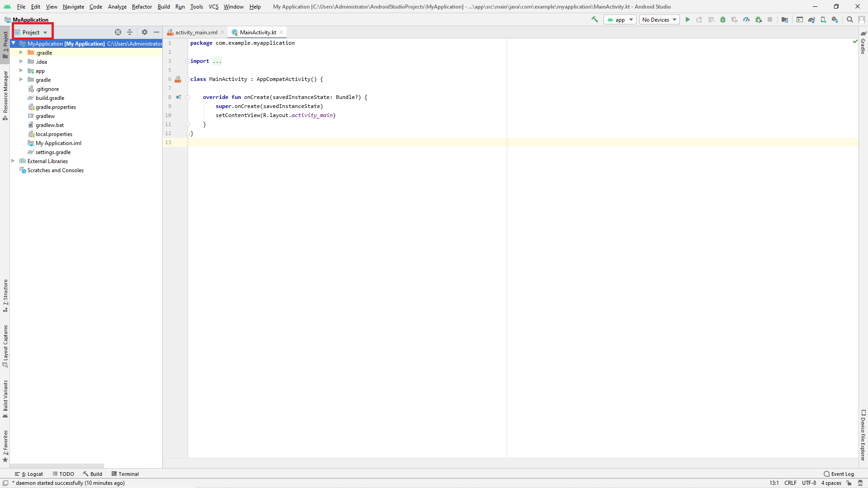The height and width of the screenshot is (488, 868).
Task: Open the Refactor menu
Action: (x=142, y=6)
